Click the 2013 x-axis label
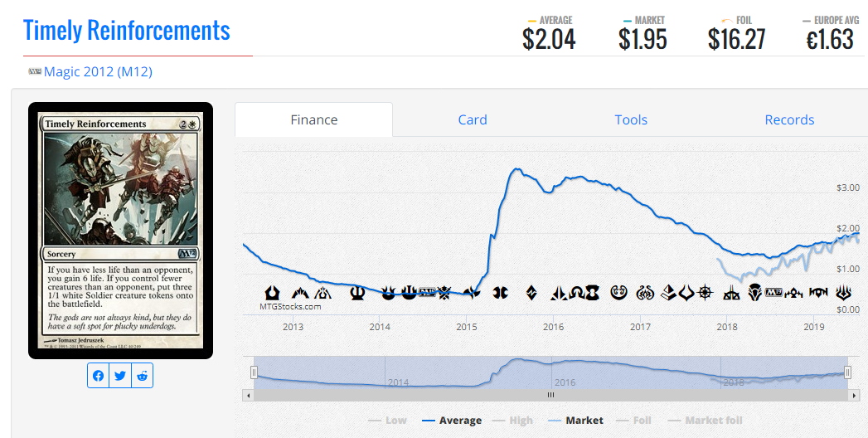 click(x=293, y=327)
